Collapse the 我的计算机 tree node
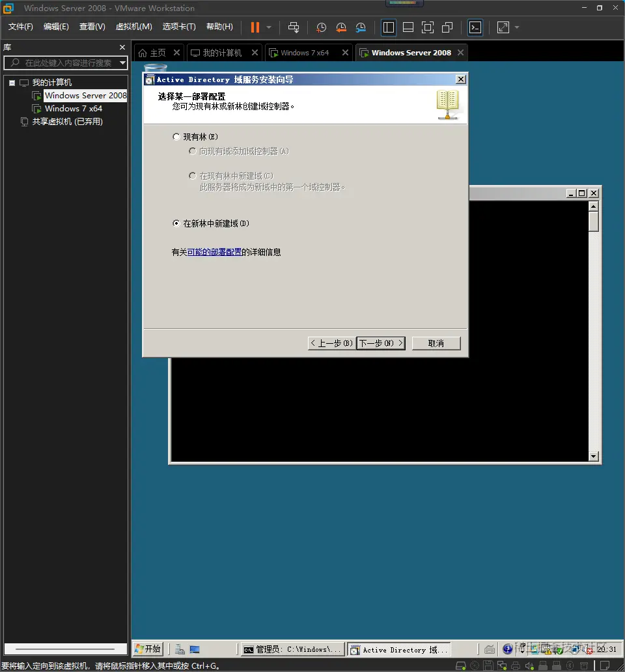625x672 pixels. [x=12, y=83]
